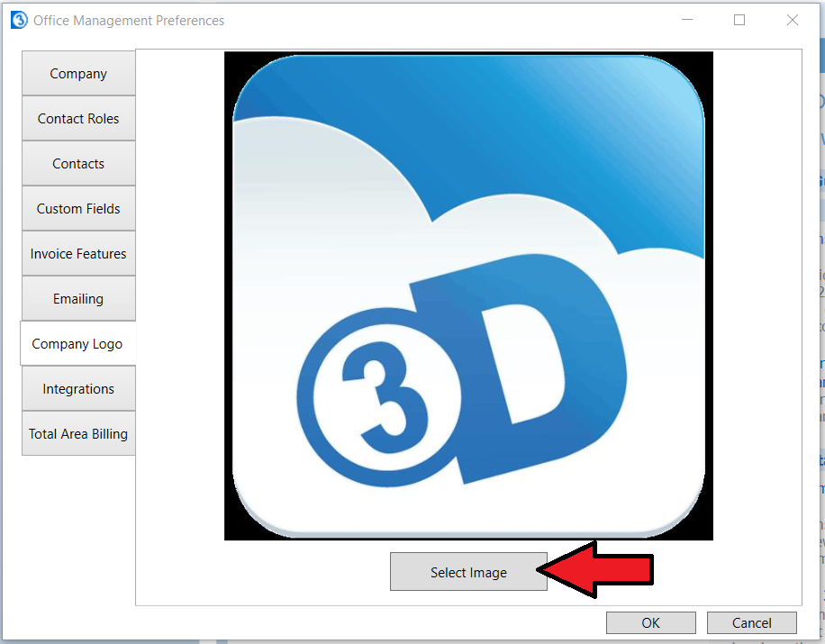Maximize the Office Management Preferences window
Viewport: 825px width, 644px height.
739,20
